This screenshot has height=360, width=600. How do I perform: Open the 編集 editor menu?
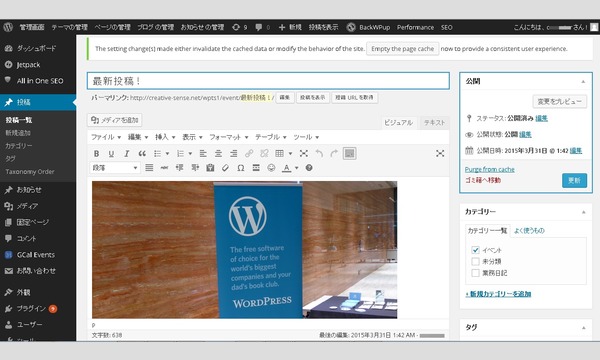pos(138,137)
